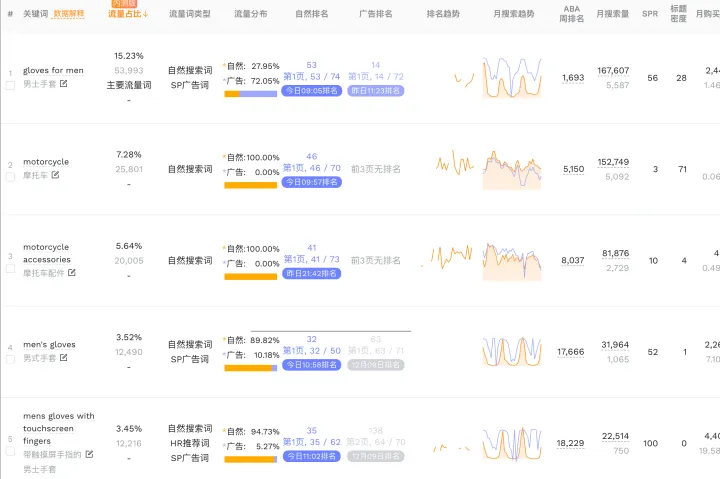The height and width of the screenshot is (479, 720).
Task: Click monthly search volume 31,964
Action: tap(615, 344)
